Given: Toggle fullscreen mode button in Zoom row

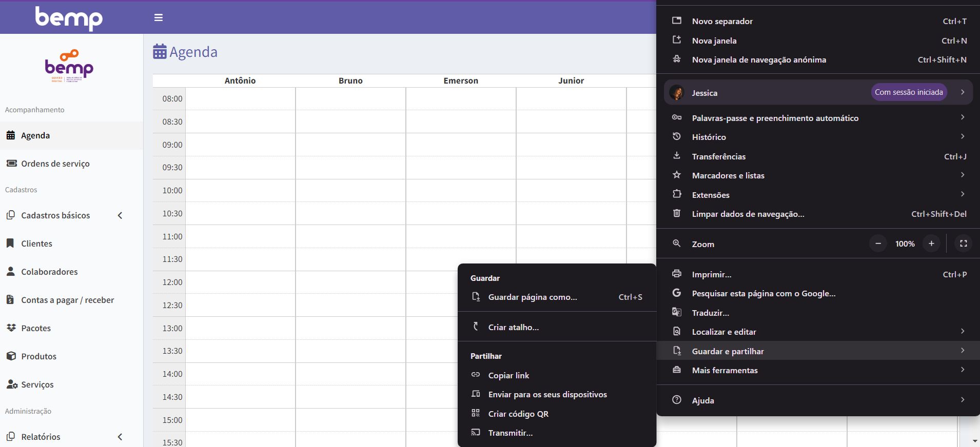Looking at the screenshot, I should [964, 243].
